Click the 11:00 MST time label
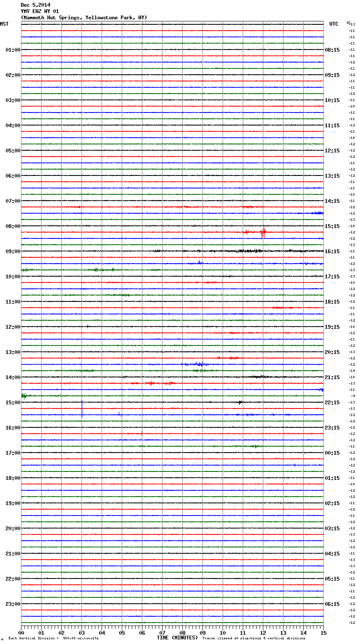The width and height of the screenshot is (357, 644). (13, 302)
